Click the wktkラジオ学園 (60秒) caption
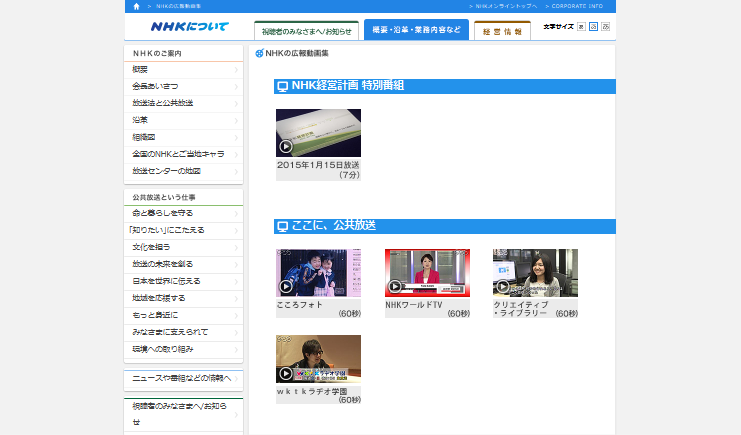 [319, 395]
